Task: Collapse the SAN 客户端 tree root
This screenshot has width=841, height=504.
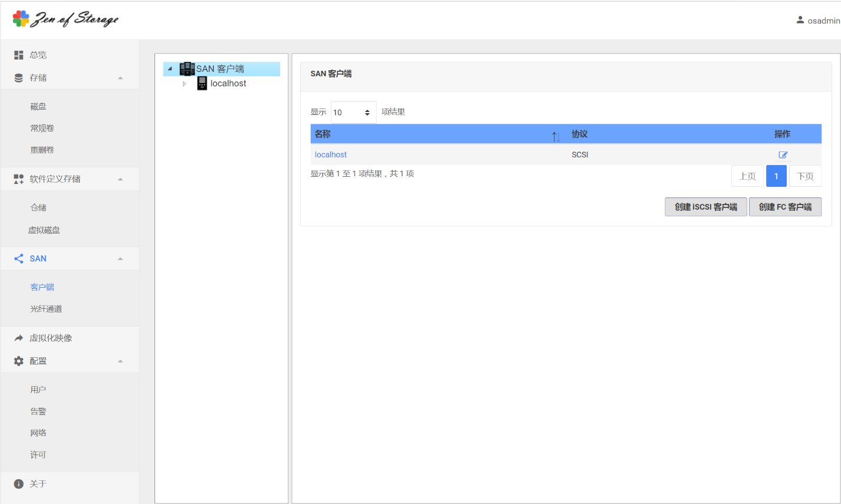Action: coord(170,69)
